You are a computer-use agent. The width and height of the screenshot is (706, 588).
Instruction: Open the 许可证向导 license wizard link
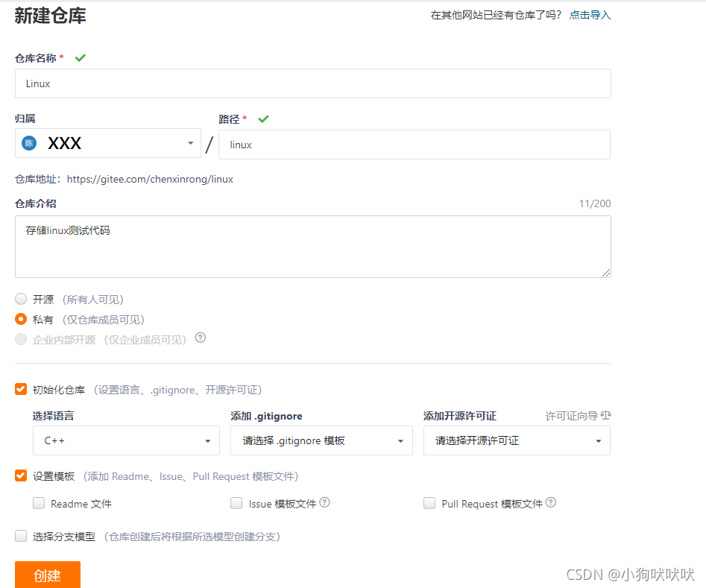[x=571, y=416]
